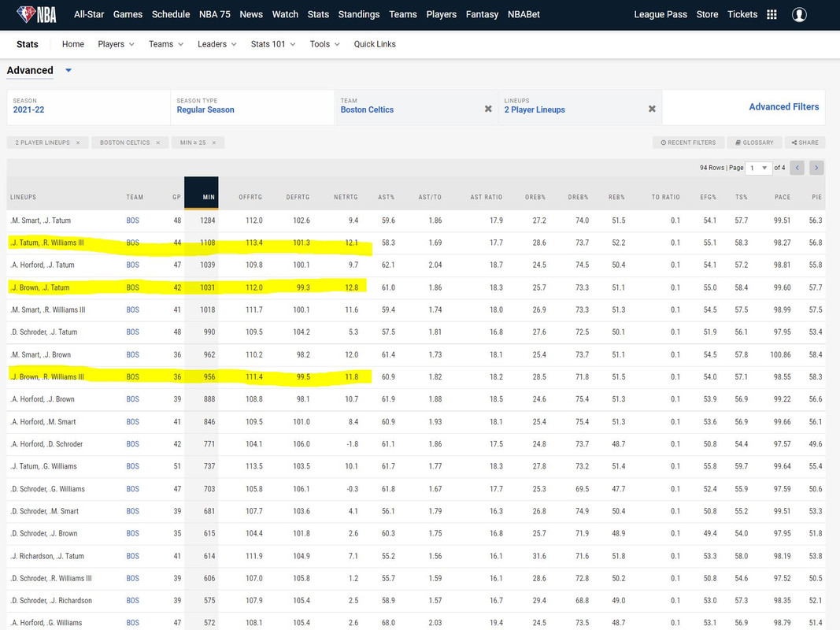Go to next page arrow
The width and height of the screenshot is (840, 630).
(816, 168)
